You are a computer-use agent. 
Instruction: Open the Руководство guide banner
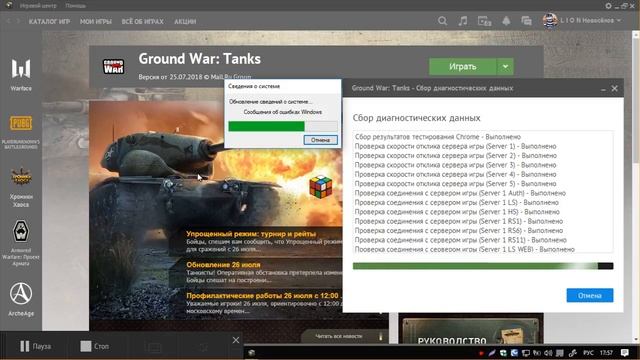(471, 330)
